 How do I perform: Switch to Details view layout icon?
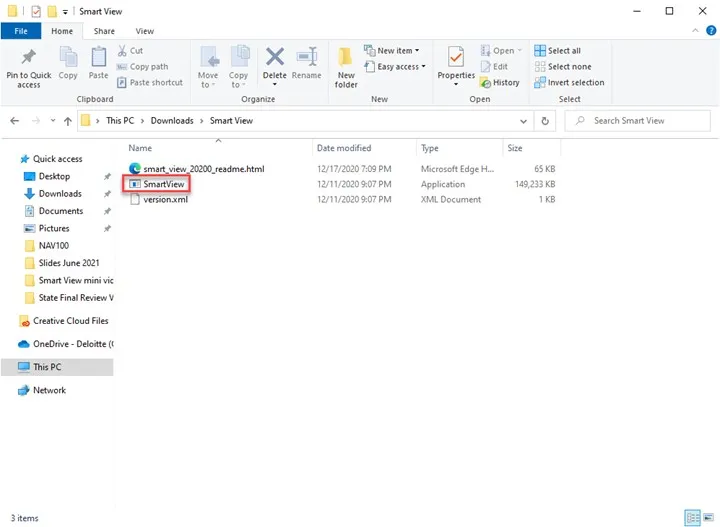click(692, 517)
